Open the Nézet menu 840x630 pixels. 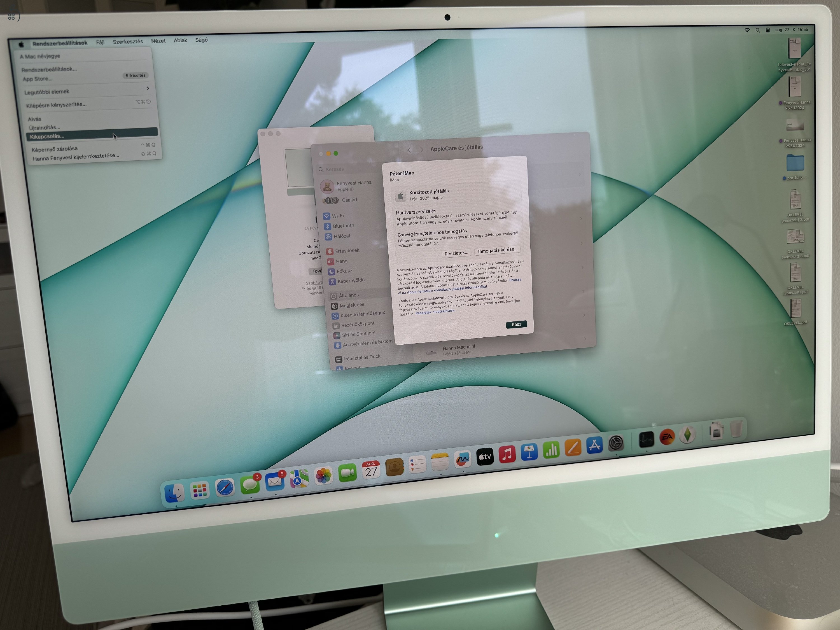158,41
